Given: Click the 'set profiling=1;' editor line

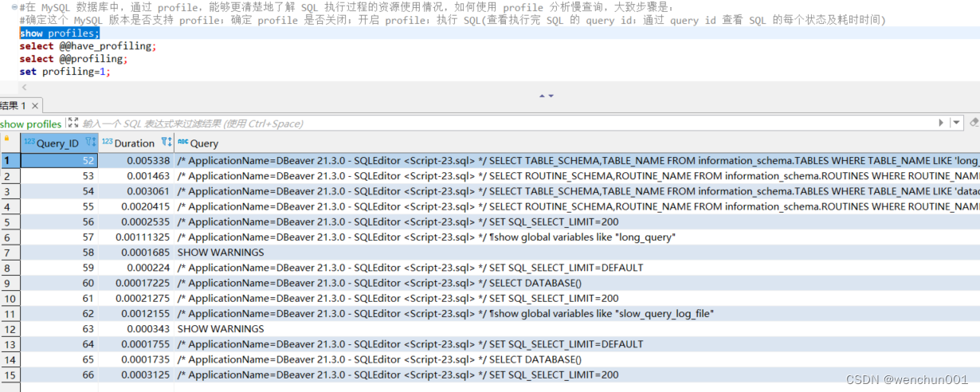Looking at the screenshot, I should (x=65, y=72).
